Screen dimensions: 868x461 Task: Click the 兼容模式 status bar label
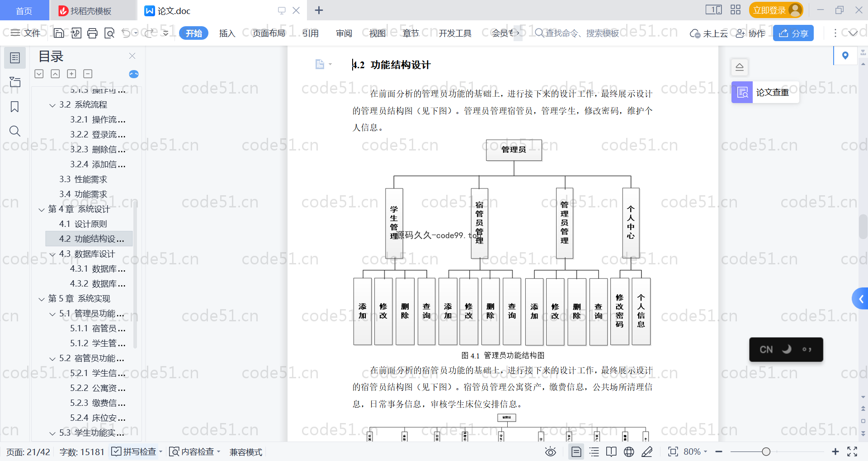[x=245, y=452]
